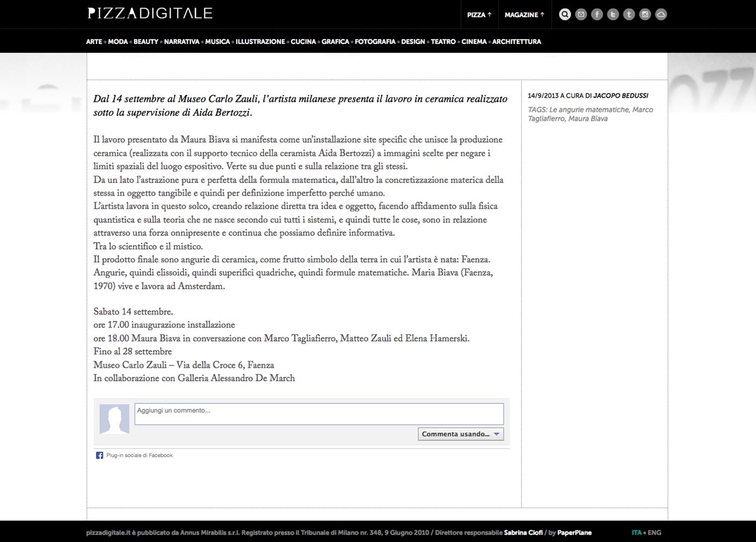
Task: Open the DESIGN section
Action: pos(413,41)
